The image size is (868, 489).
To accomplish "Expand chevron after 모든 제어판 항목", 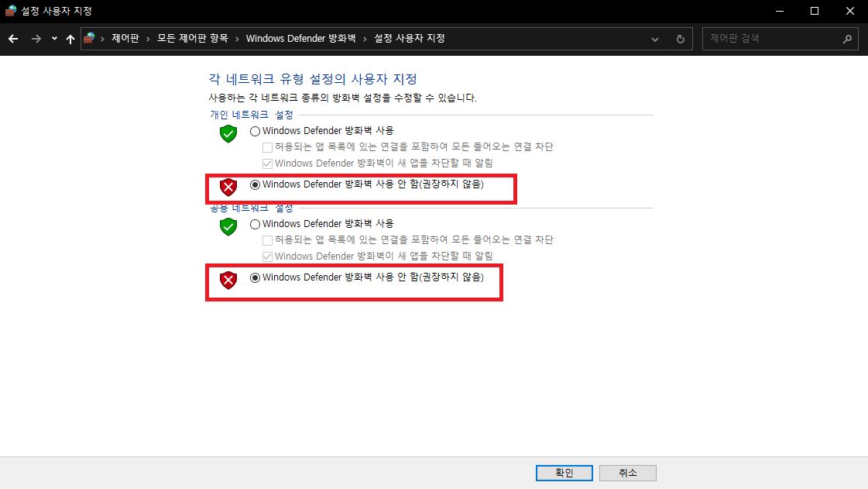I will pos(237,39).
